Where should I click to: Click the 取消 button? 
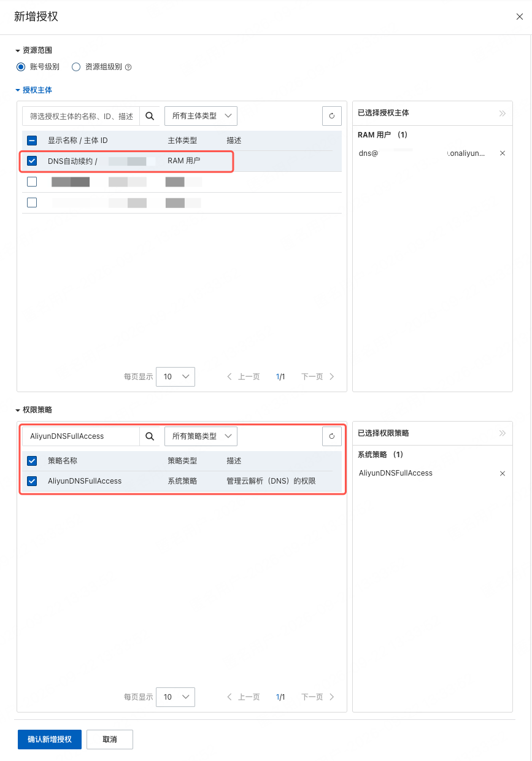[x=110, y=740]
